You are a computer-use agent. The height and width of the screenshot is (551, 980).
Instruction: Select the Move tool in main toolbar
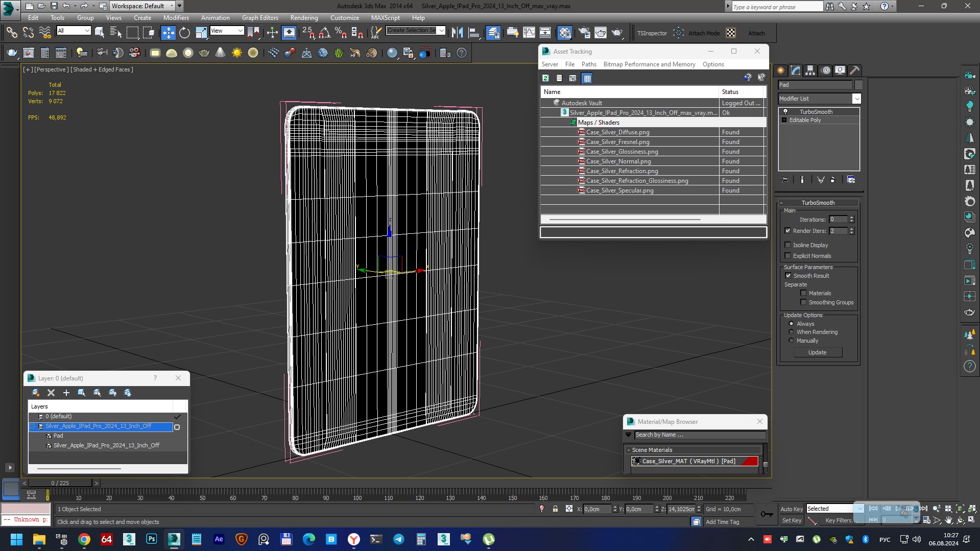pos(168,33)
